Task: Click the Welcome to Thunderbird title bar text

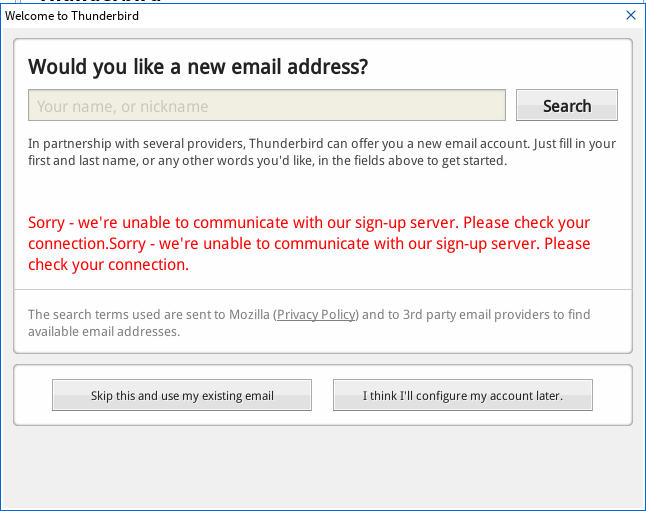Action: pyautogui.click(x=72, y=16)
